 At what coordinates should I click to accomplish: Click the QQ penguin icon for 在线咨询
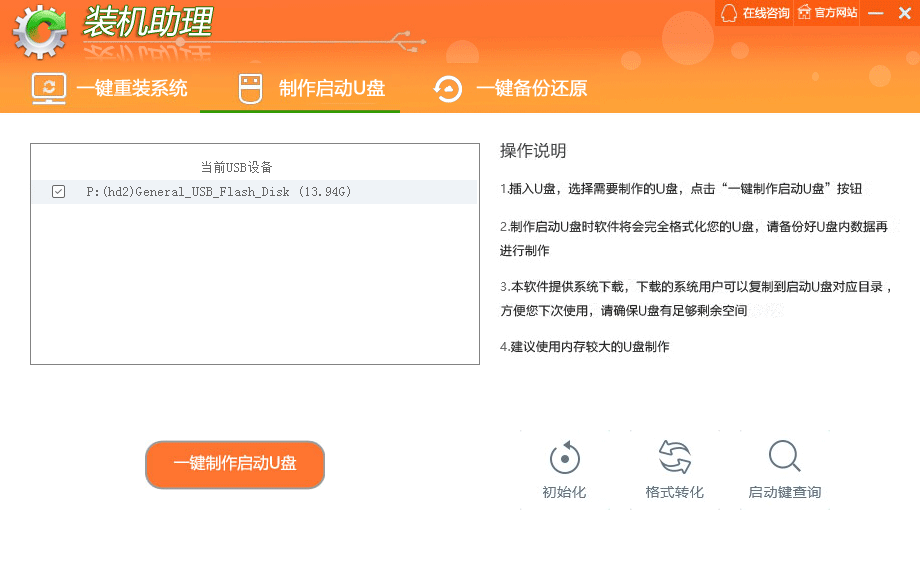(x=729, y=13)
